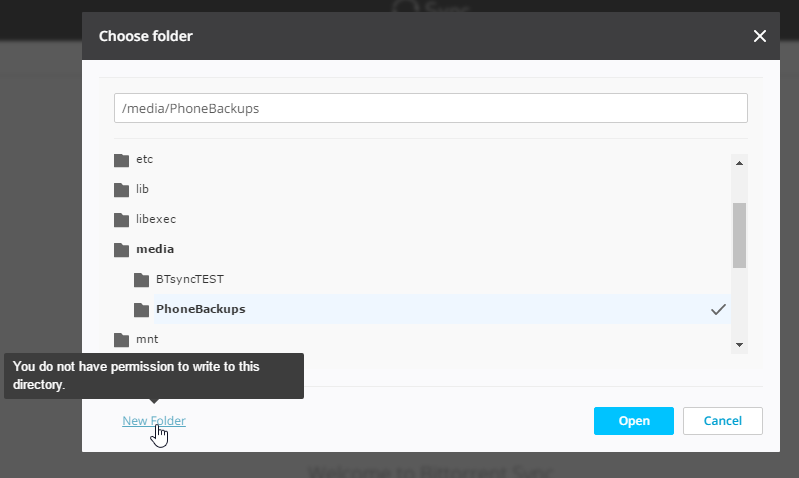The image size is (799, 478).
Task: Click the scrollbar down arrow
Action: pos(739,345)
